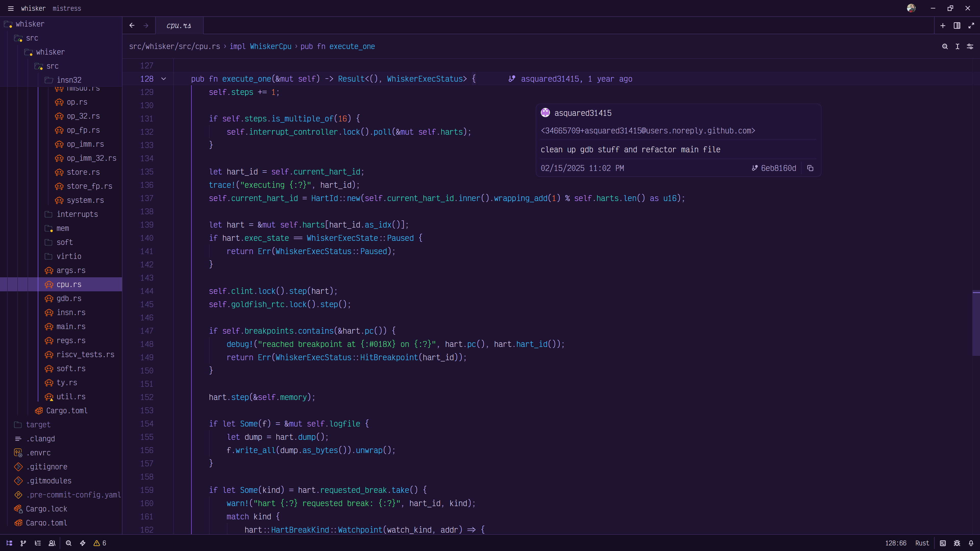Viewport: 980px width, 551px height.
Task: Expand the virtio folder
Action: [x=61, y=256]
